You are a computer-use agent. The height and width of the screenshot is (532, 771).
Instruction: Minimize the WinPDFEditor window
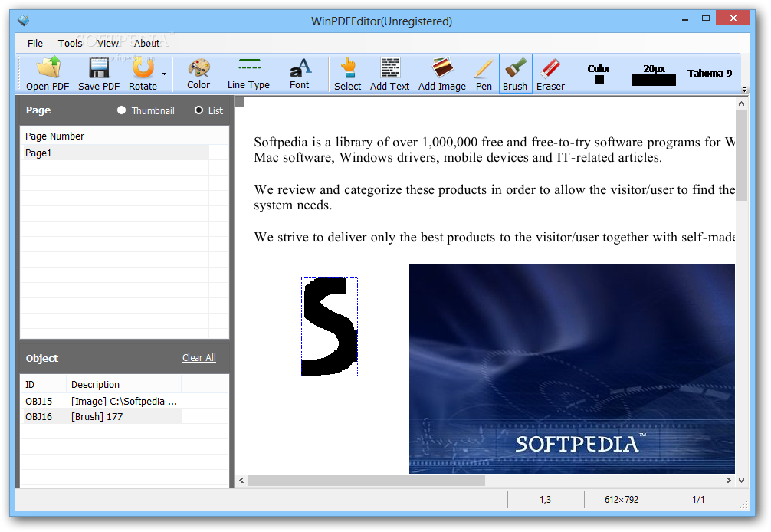[x=685, y=19]
